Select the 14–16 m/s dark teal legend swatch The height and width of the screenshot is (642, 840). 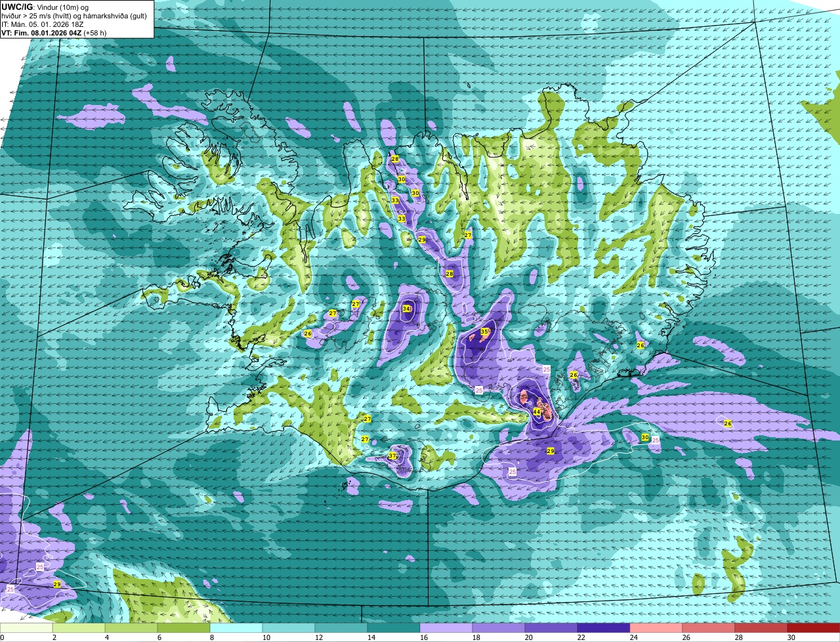[394, 628]
